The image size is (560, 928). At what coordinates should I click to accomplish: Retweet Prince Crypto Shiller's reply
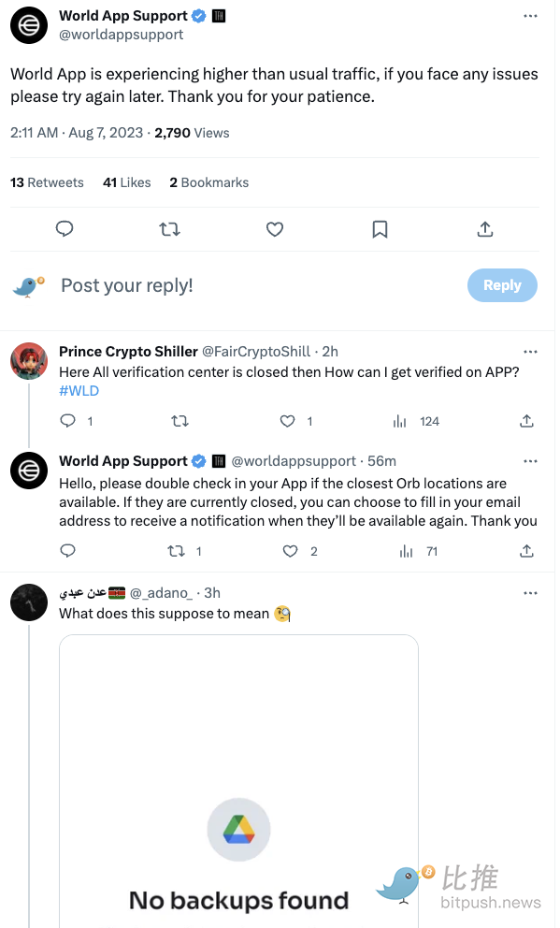click(x=179, y=421)
